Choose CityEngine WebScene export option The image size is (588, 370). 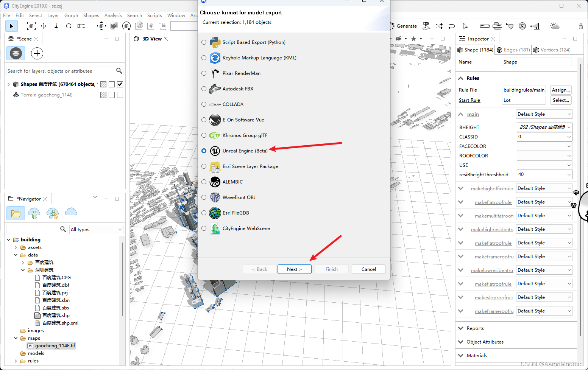[x=204, y=229]
